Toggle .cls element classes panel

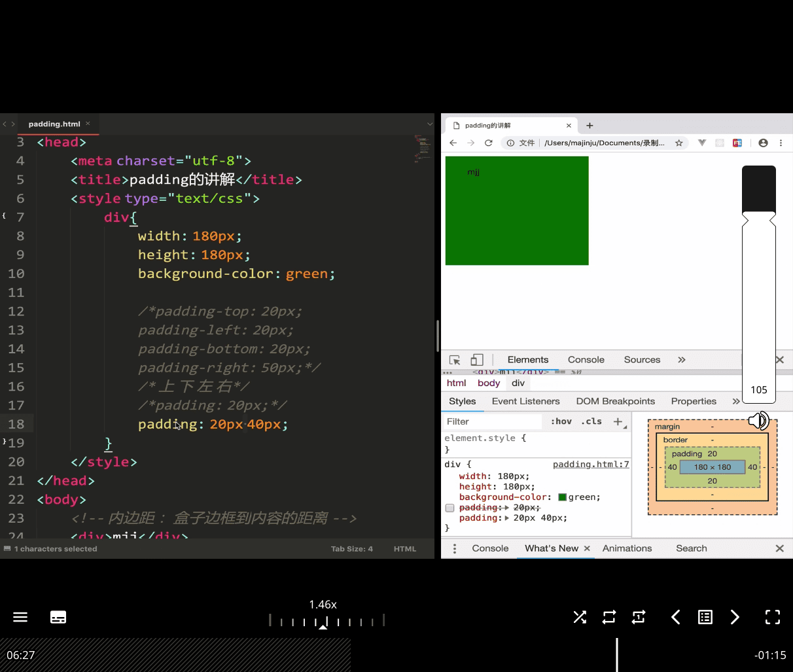coord(591,421)
